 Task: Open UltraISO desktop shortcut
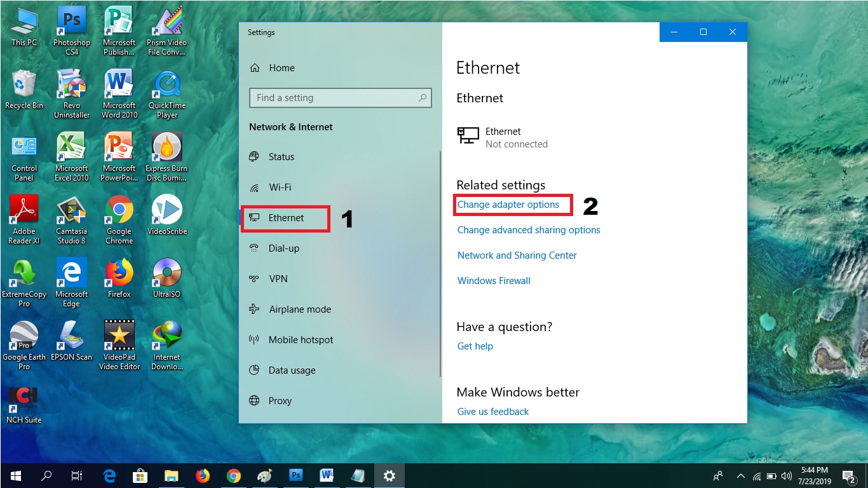(166, 273)
